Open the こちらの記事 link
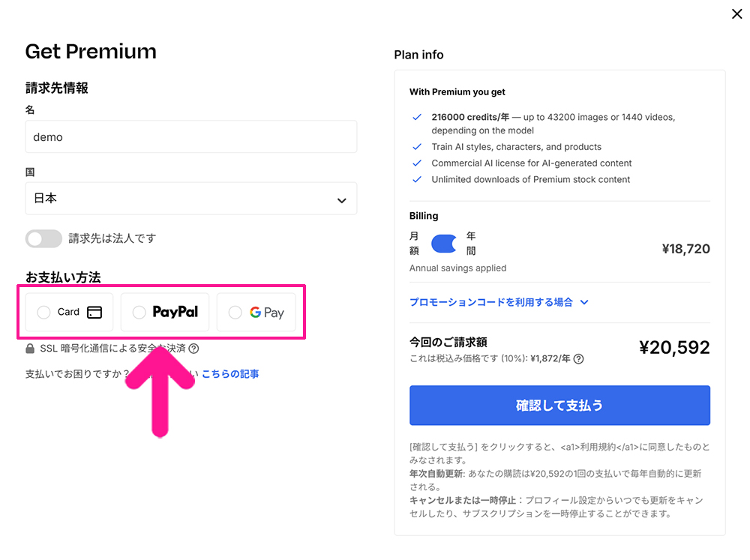 pos(231,373)
